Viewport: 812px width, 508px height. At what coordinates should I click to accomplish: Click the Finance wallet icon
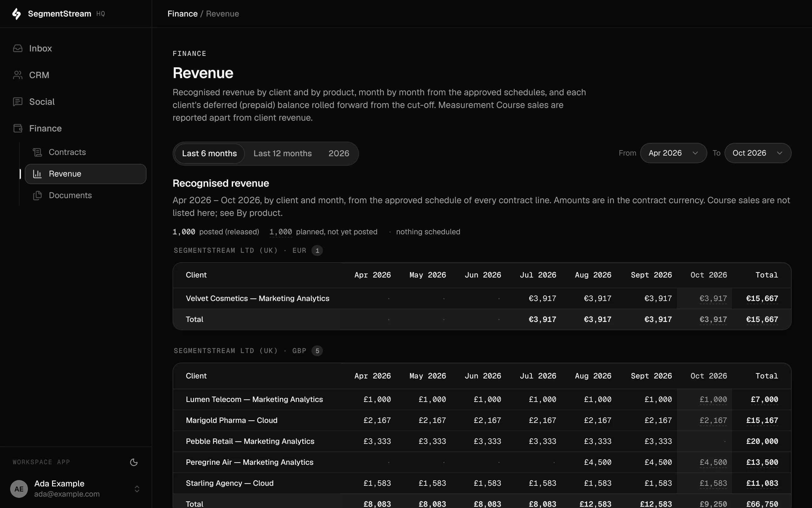point(18,128)
